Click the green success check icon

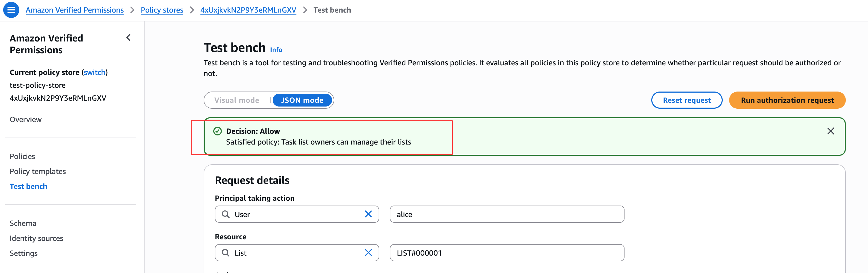(218, 131)
